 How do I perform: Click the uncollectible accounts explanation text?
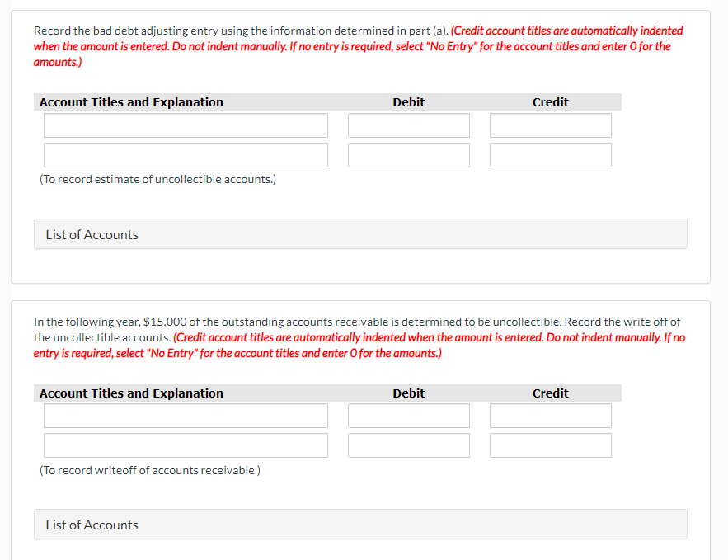[157, 179]
